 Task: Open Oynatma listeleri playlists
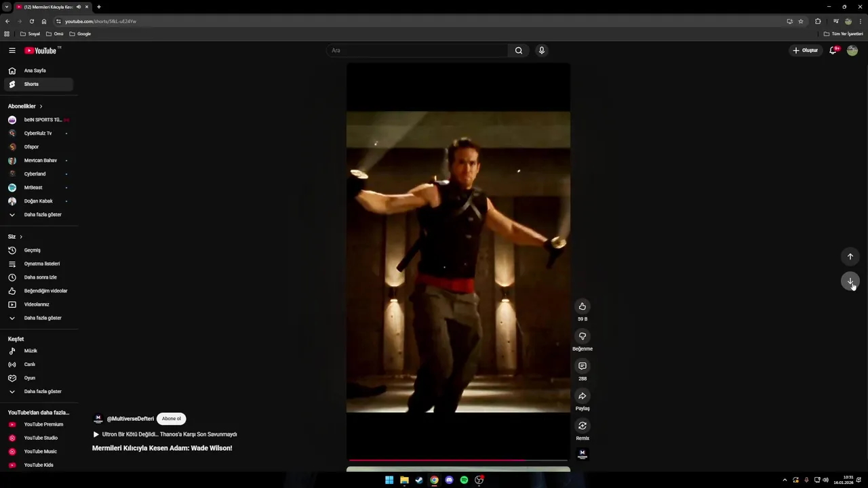pyautogui.click(x=38, y=264)
